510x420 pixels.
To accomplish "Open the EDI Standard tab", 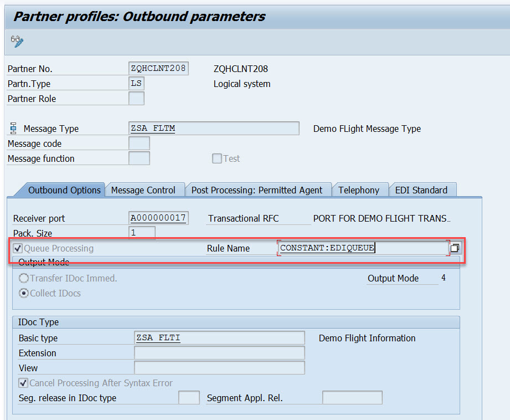I will point(423,189).
